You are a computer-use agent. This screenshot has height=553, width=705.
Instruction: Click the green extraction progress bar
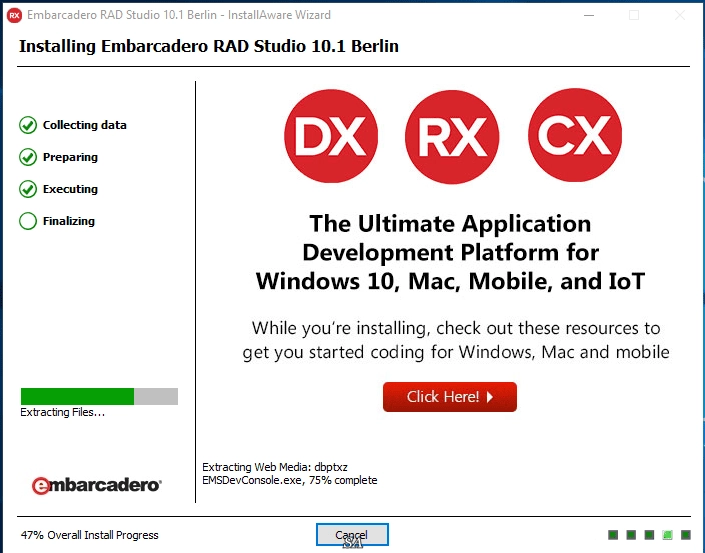tap(99, 396)
